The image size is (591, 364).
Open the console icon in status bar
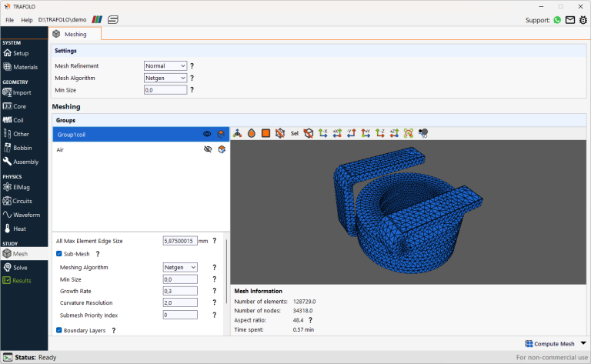pyautogui.click(x=8, y=357)
